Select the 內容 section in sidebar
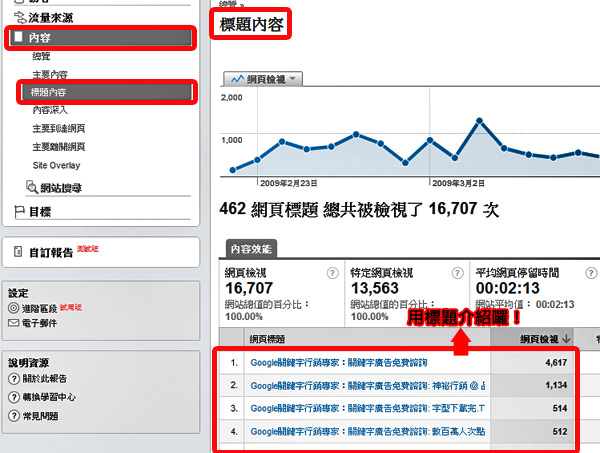Image resolution: width=600 pixels, height=453 pixels. tap(100, 37)
